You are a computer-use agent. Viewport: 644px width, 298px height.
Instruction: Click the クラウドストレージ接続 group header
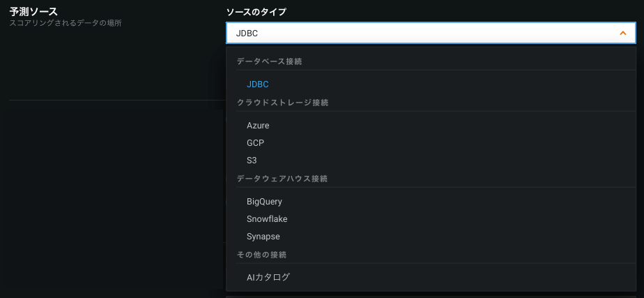click(x=282, y=103)
